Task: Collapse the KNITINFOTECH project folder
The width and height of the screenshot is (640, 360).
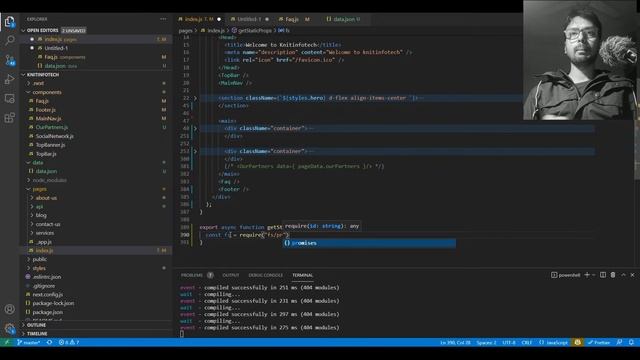Action: point(23,75)
